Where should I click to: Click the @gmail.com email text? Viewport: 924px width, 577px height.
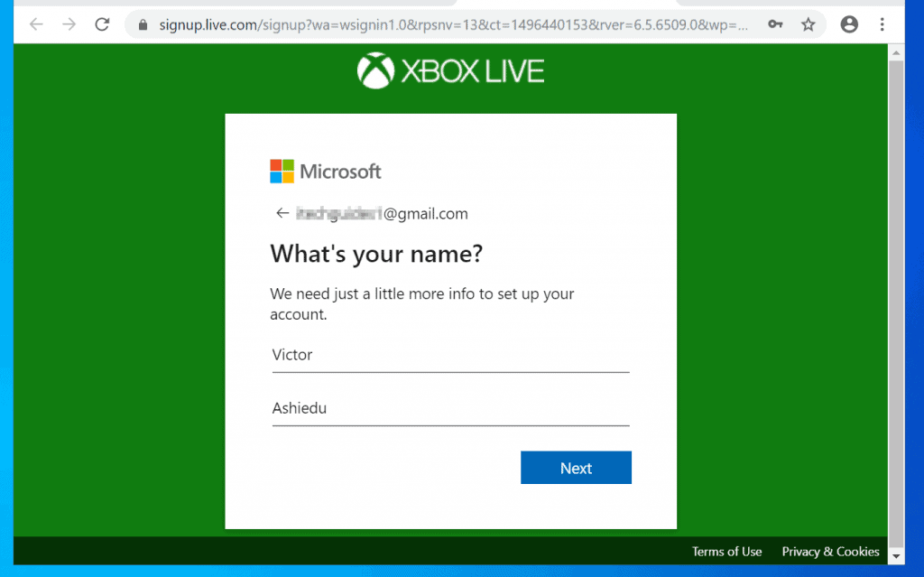[382, 214]
